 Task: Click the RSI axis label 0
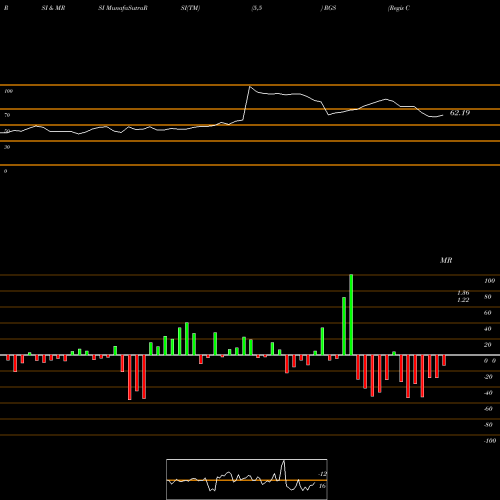pyautogui.click(x=5, y=171)
